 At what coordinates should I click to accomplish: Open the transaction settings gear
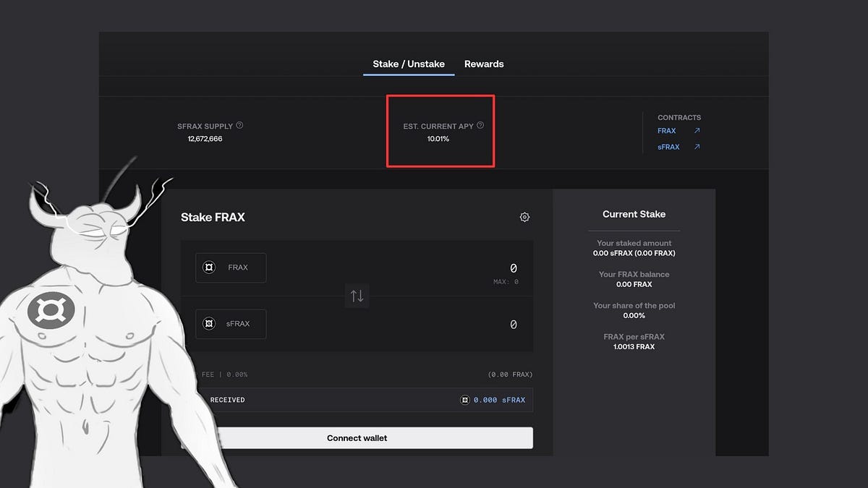pyautogui.click(x=524, y=217)
